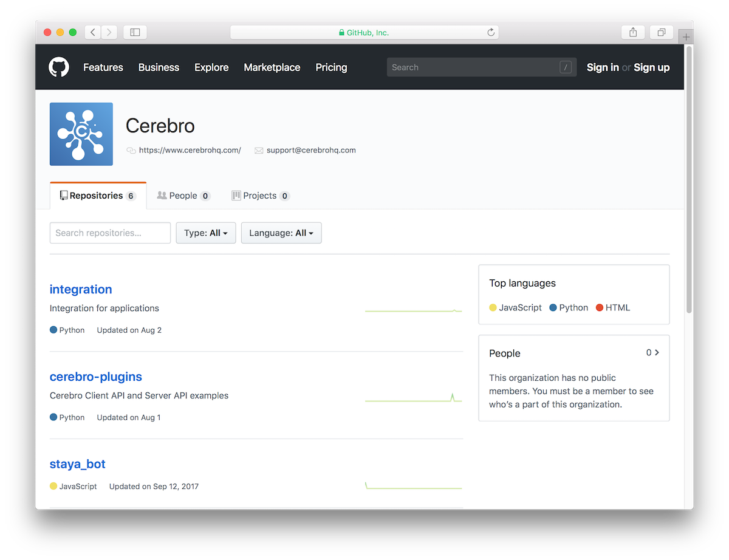Click the page vertical scrollbar thumb

pos(689,179)
